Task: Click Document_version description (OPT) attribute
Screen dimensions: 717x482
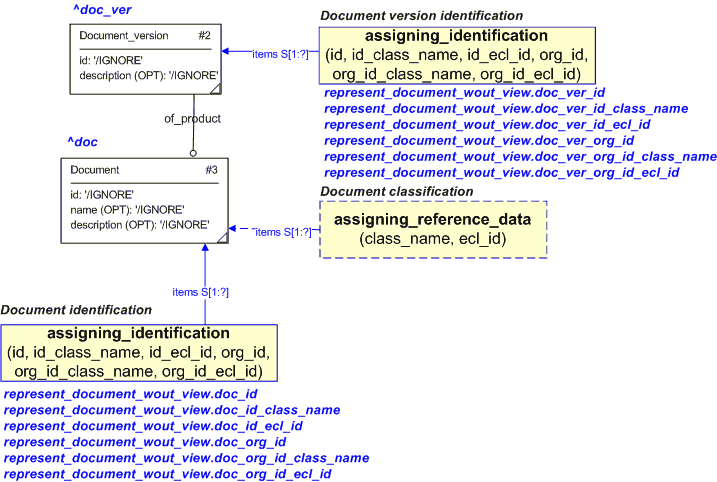Action: [x=149, y=75]
